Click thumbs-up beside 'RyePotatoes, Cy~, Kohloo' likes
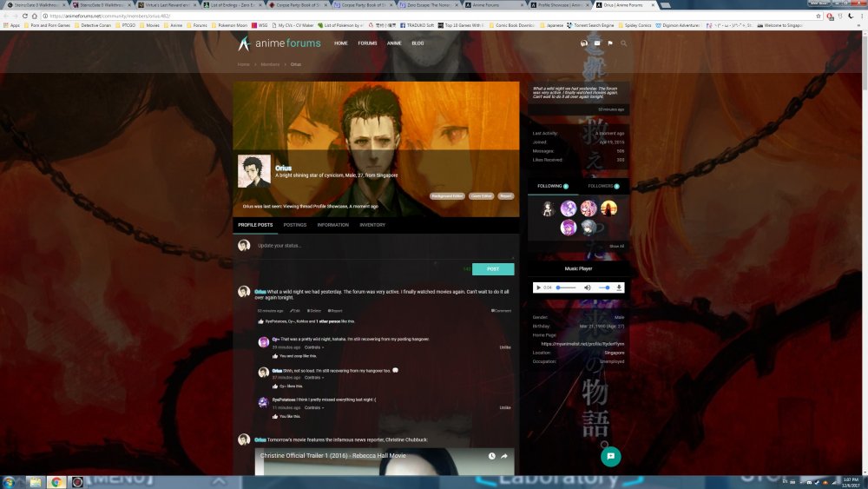 point(260,321)
